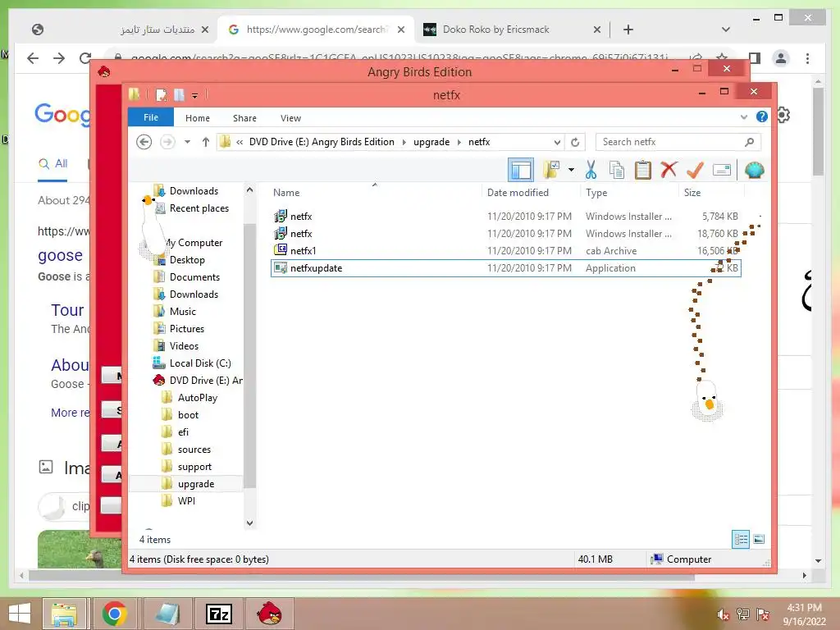Screen dimensions: 840x630
Task: Select the 18,760 KB netfx installer file
Action: pyautogui.click(x=505, y=234)
